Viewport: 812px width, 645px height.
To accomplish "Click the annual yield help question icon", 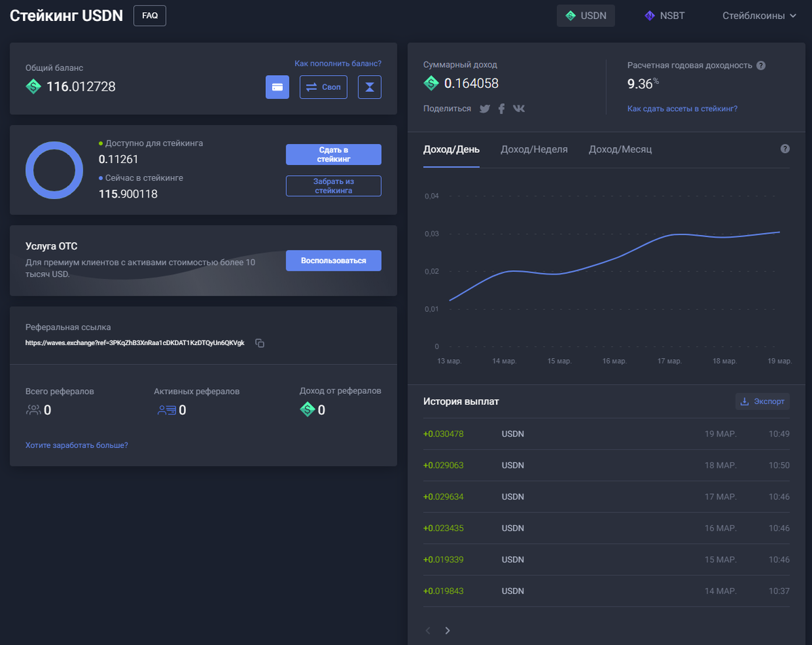I will pyautogui.click(x=761, y=66).
